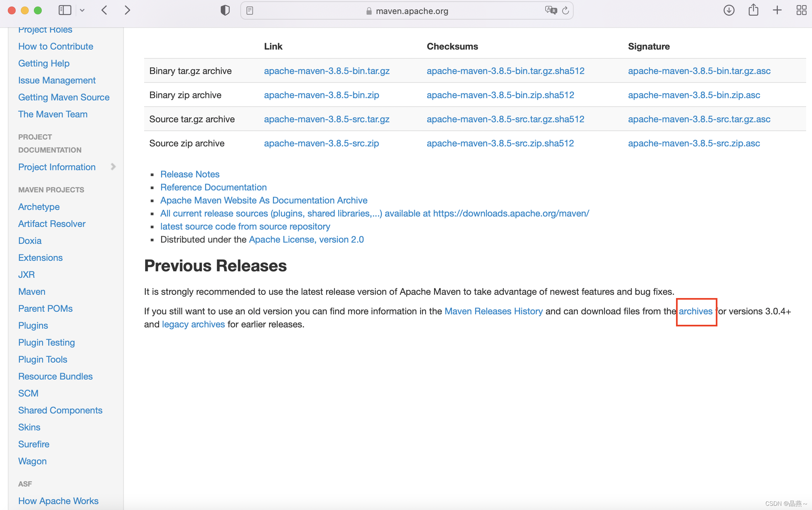
Task: Expand the Project Information sidebar item
Action: click(x=113, y=167)
